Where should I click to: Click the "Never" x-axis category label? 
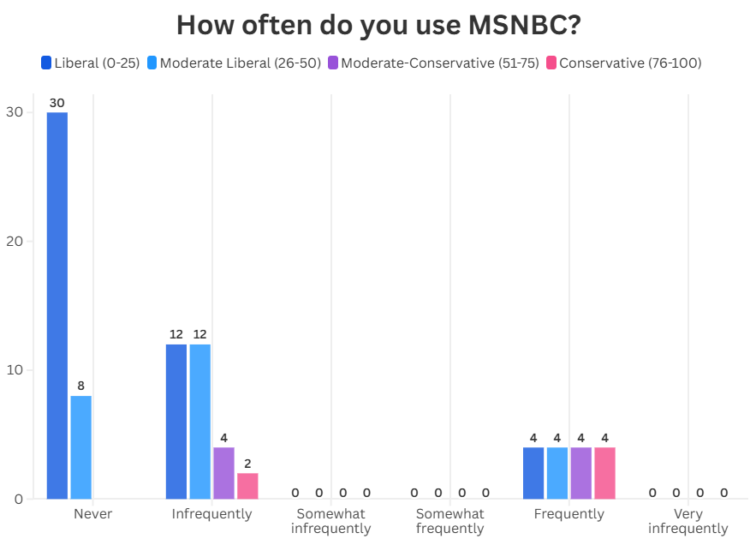[92, 514]
